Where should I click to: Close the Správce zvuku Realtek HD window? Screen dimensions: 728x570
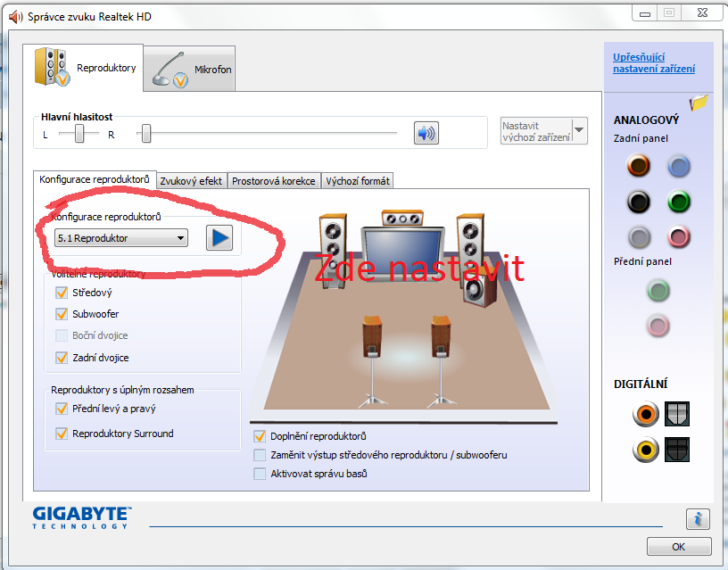point(702,13)
